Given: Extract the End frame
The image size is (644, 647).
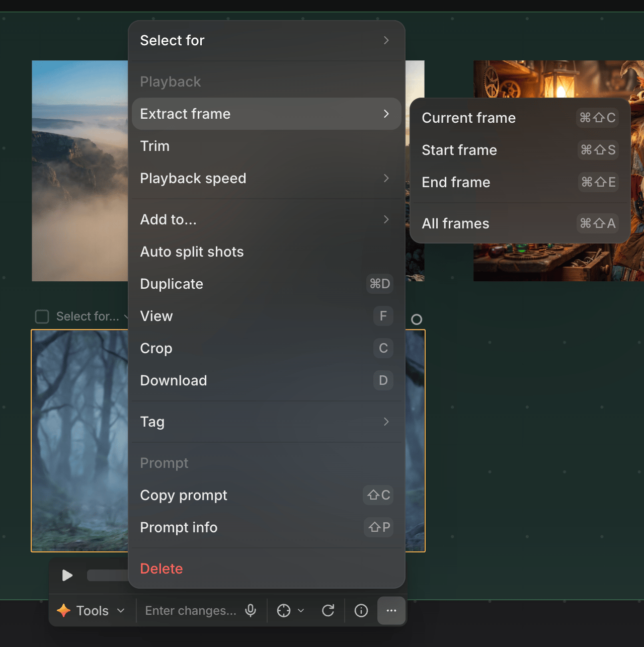Looking at the screenshot, I should [520, 182].
